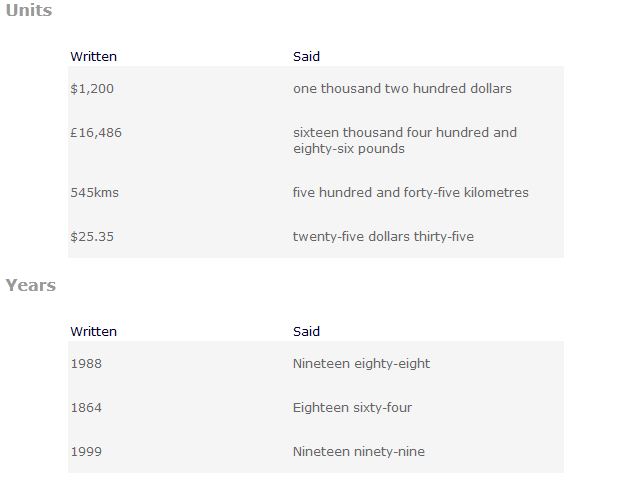Viewport: 635px width, 482px height.
Task: Click the 1864 year cell
Action: [86, 408]
